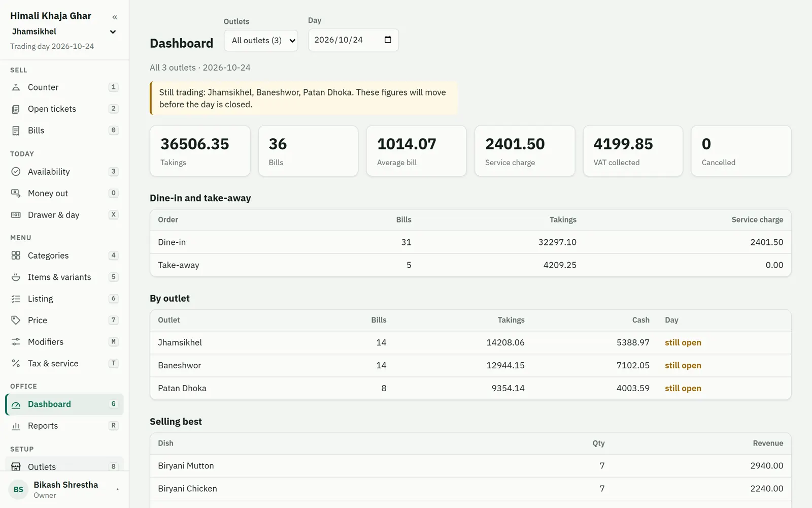
Task: Click the BS user avatar
Action: [x=18, y=490]
